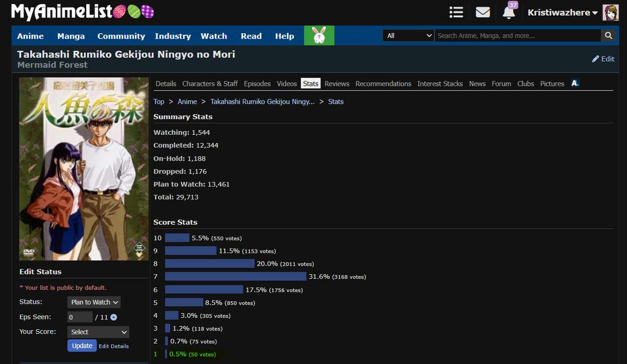This screenshot has width=627, height=364.
Task: Click the 'Dropped: 1,176' stat
Action: pyautogui.click(x=180, y=172)
